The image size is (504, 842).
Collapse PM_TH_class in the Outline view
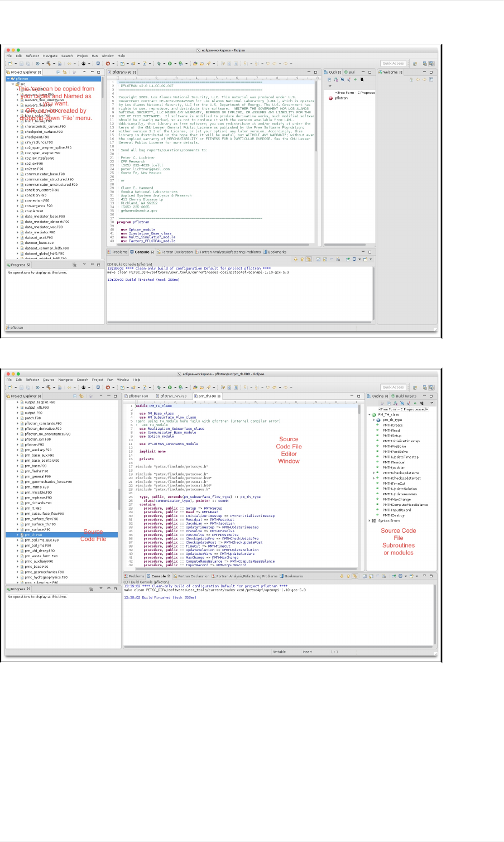click(x=369, y=415)
